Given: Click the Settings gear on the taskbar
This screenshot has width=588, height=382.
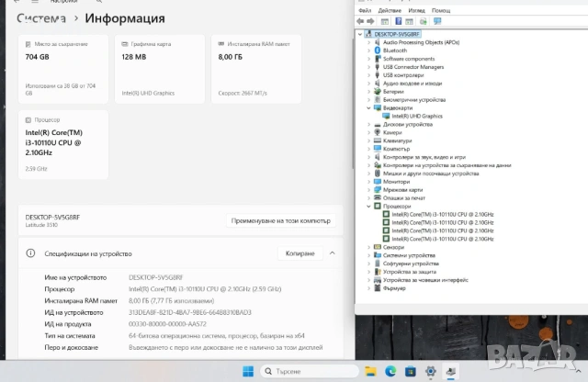Looking at the screenshot, I should point(431,371).
